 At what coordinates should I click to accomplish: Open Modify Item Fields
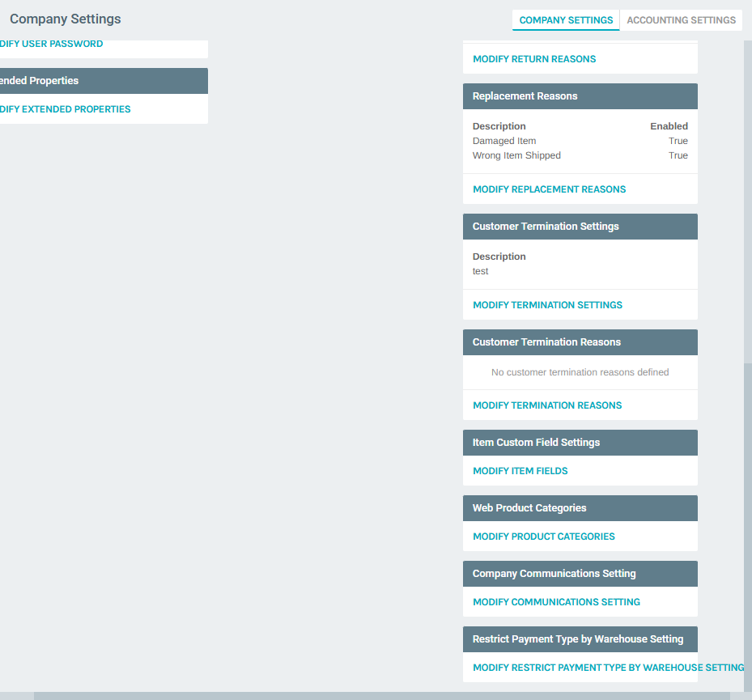(520, 470)
